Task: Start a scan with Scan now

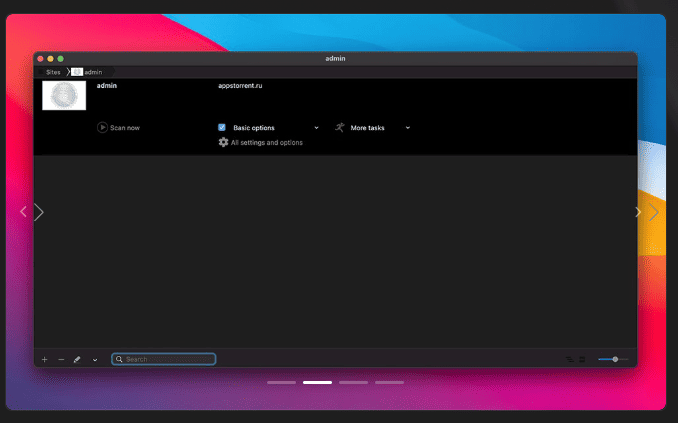Action: click(x=118, y=128)
